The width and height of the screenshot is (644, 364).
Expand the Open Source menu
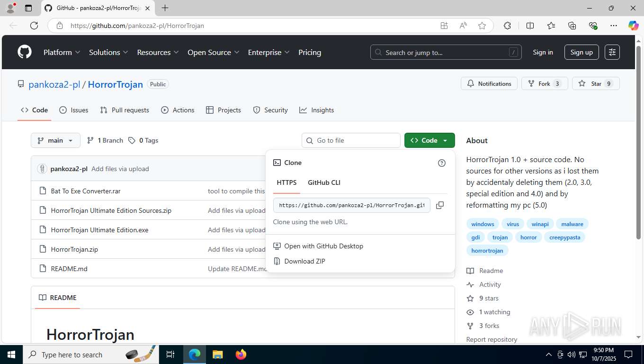pyautogui.click(x=214, y=52)
